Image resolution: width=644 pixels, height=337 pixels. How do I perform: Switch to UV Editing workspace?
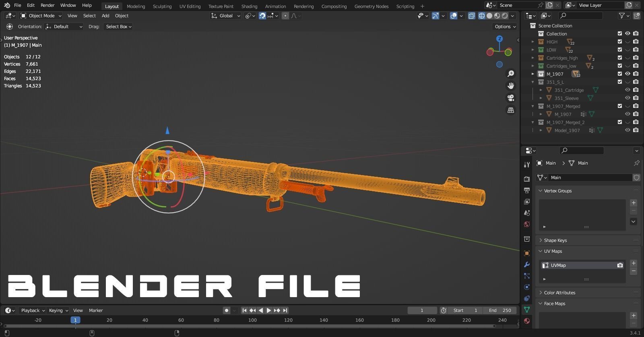(190, 6)
